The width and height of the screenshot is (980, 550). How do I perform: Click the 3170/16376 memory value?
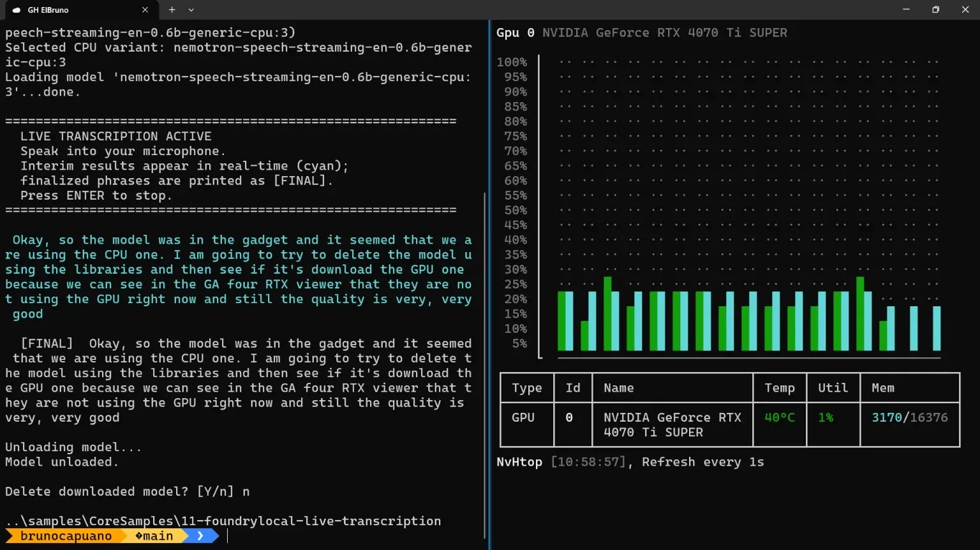(x=910, y=417)
